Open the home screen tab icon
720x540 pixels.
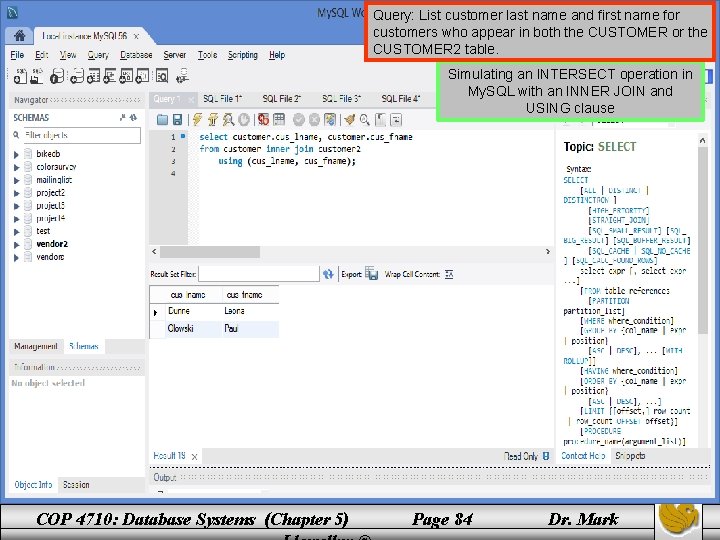point(19,36)
